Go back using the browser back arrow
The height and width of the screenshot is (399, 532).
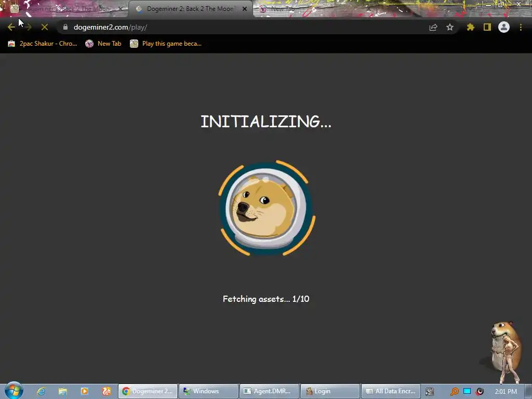click(x=11, y=27)
